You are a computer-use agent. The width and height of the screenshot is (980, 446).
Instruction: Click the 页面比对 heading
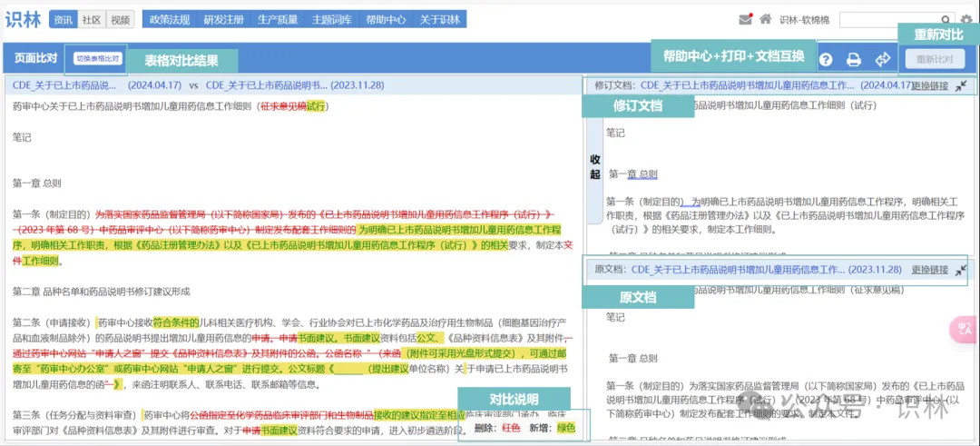click(35, 58)
